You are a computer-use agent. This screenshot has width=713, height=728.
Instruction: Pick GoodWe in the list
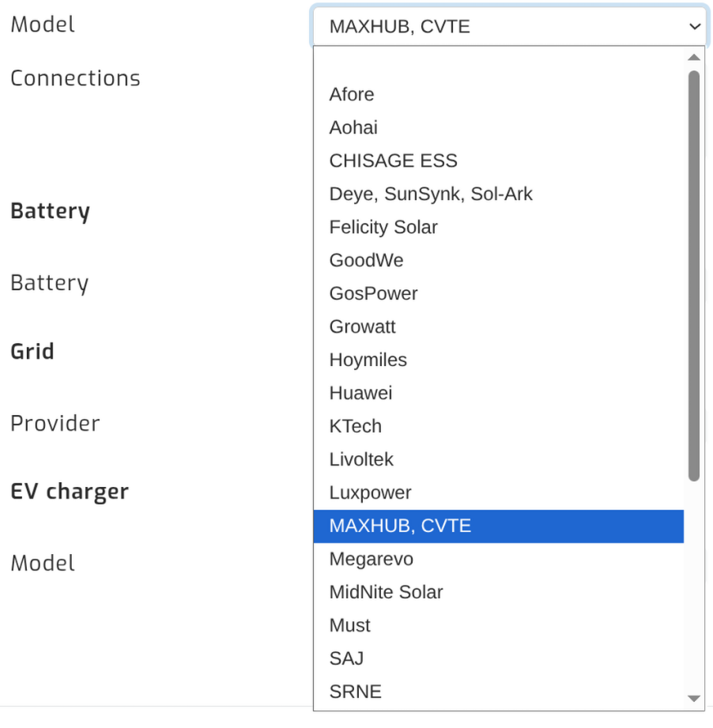tap(499, 261)
